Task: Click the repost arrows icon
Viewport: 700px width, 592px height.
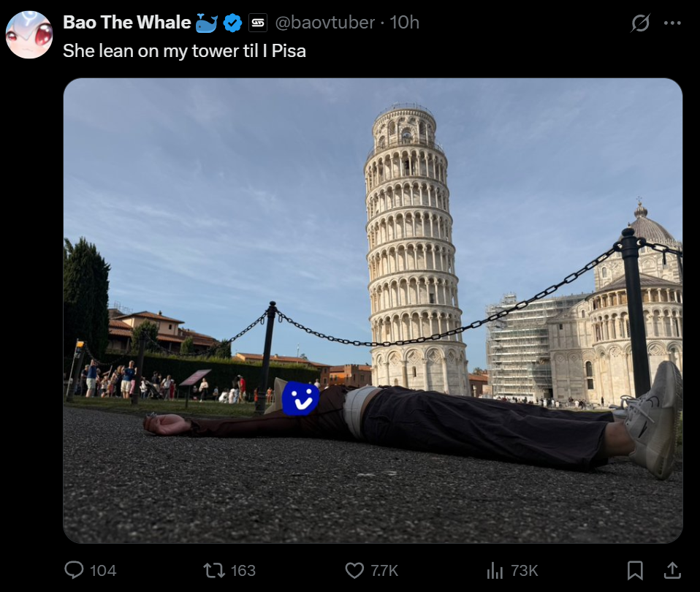Action: 214,570
